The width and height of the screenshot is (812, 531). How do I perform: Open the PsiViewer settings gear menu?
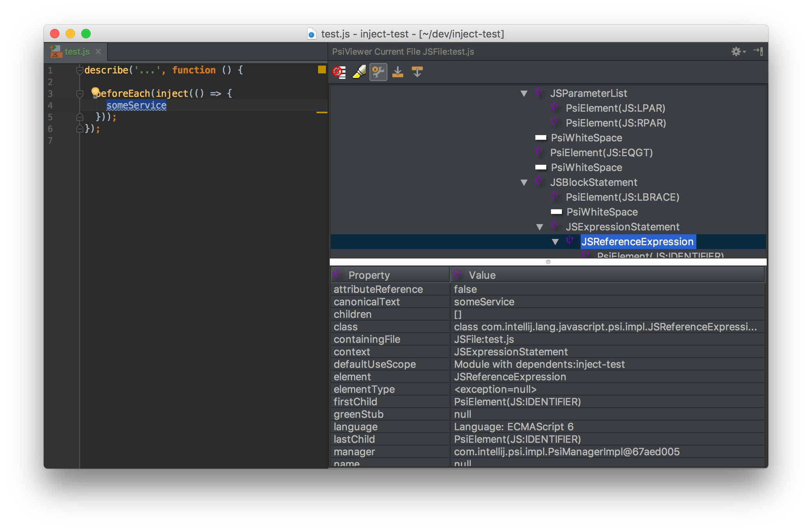coord(737,51)
